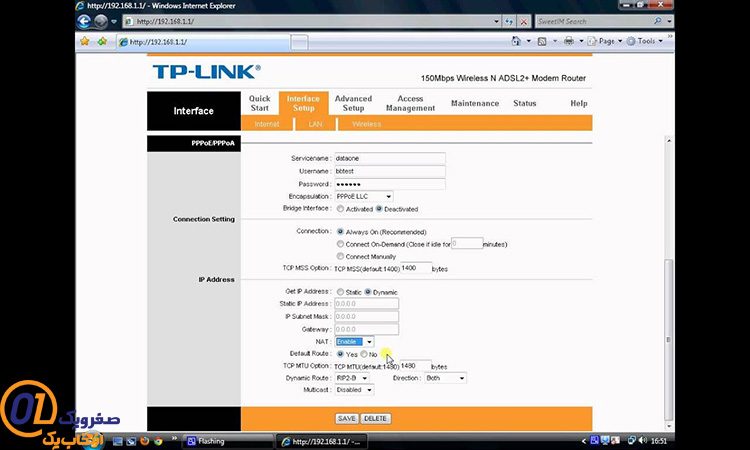Open the Multicast dropdown
Image resolution: width=750 pixels, height=450 pixels.
[354, 390]
